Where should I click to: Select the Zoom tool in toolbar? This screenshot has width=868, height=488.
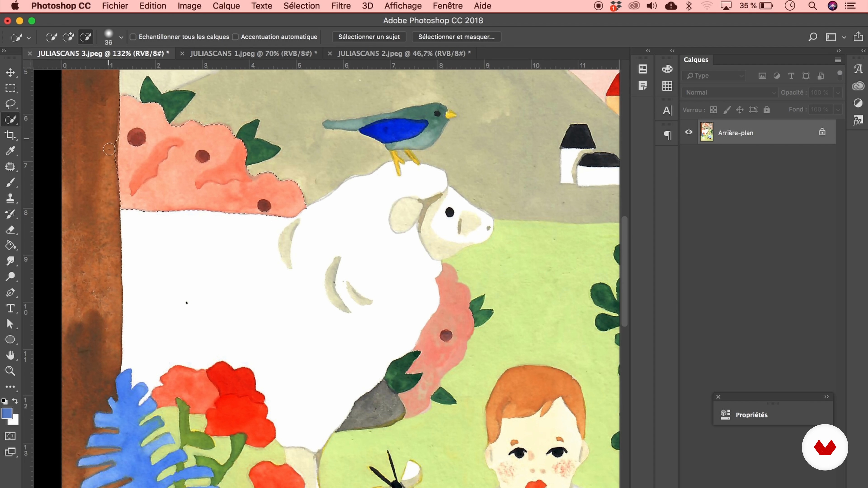click(x=10, y=371)
